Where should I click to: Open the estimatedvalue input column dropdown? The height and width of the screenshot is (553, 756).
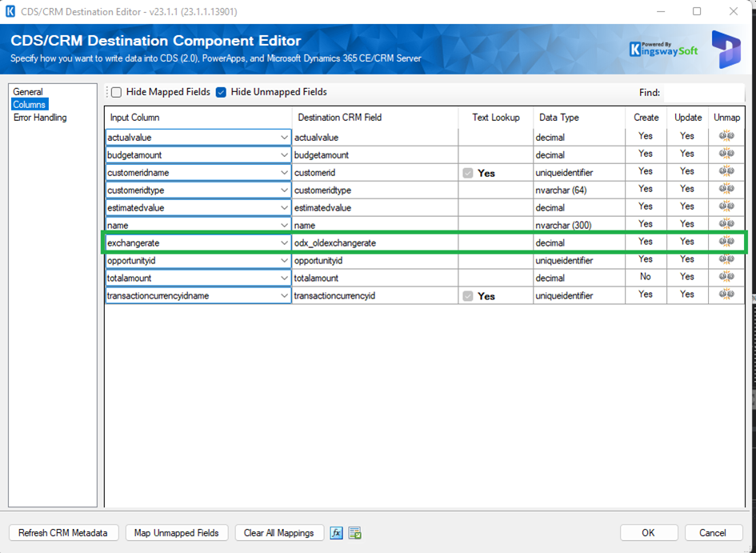[284, 208]
